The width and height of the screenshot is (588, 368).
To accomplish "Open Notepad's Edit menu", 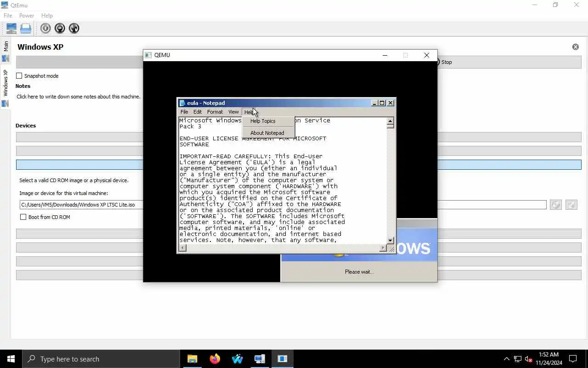I will point(198,112).
